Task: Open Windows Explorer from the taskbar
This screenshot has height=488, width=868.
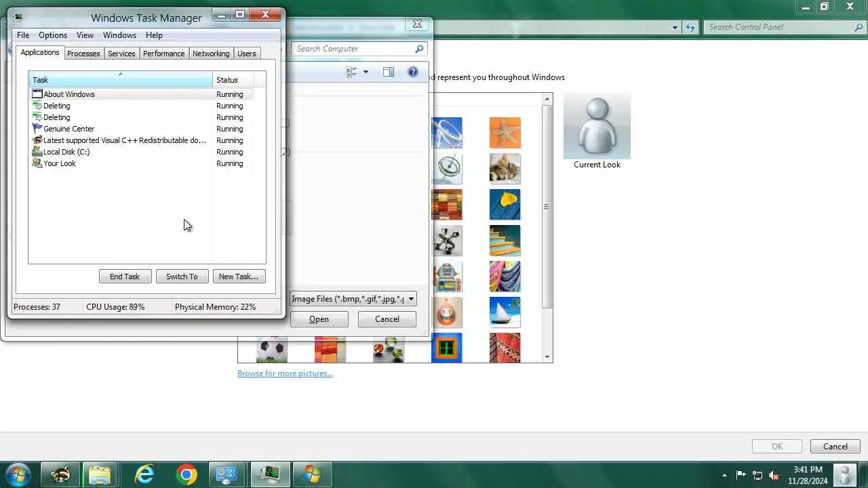Action: click(100, 474)
